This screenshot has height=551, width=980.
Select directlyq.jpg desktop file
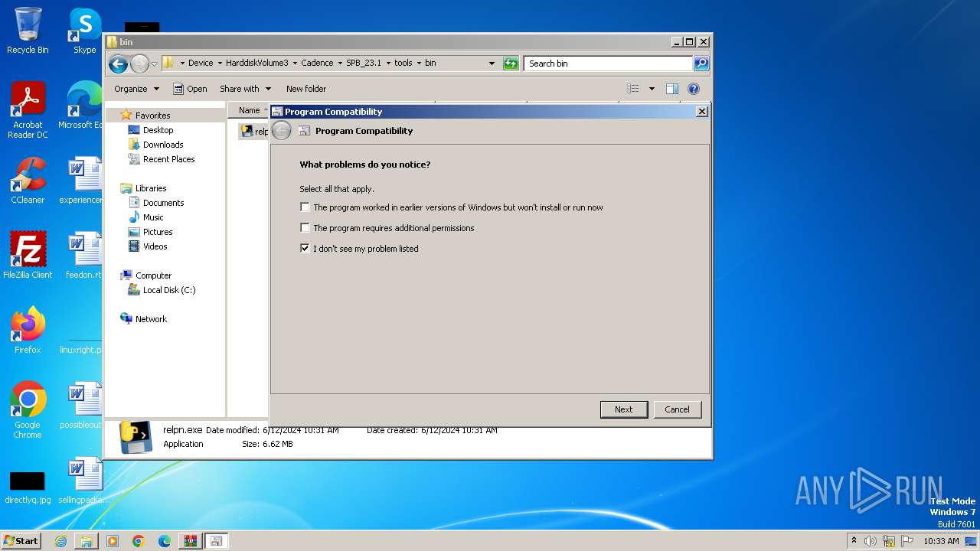click(x=28, y=488)
